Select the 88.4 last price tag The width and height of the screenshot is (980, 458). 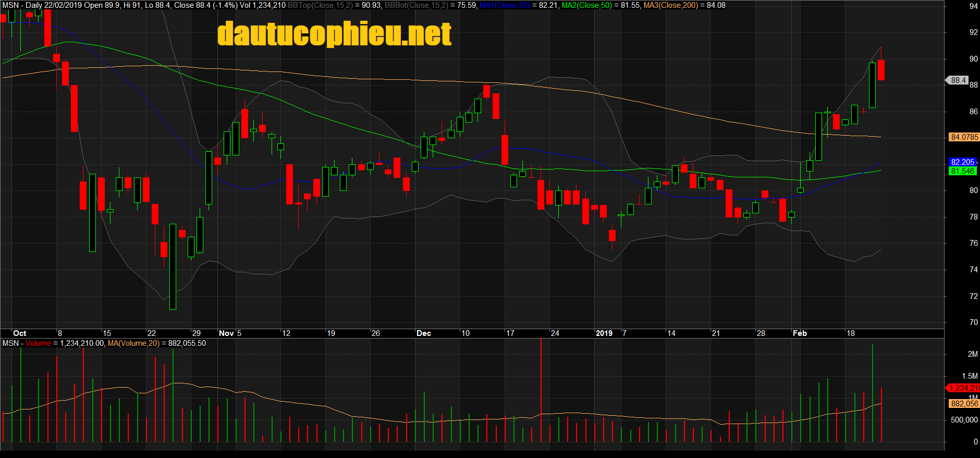coord(958,80)
